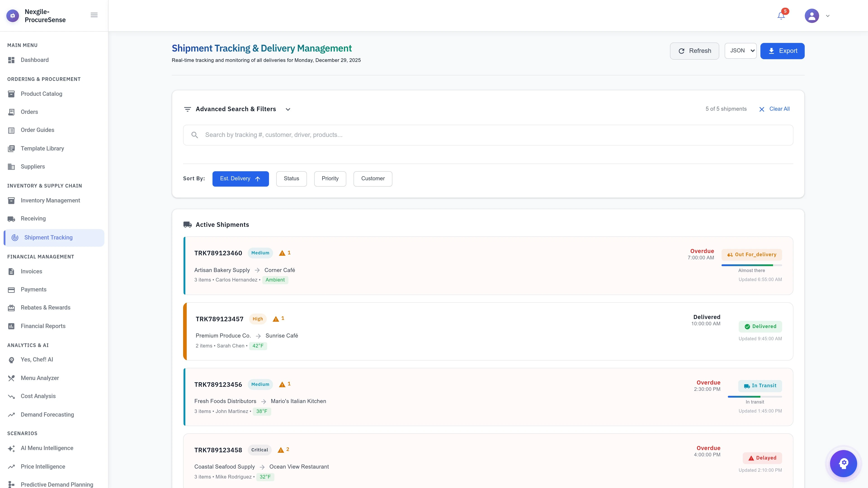The image size is (868, 488).
Task: Open Inventory Management
Action: click(x=50, y=200)
